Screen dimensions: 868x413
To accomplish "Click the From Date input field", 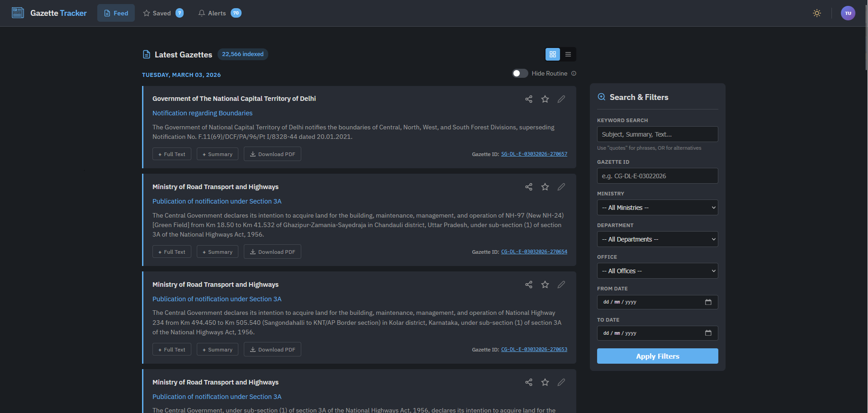I will pos(658,302).
